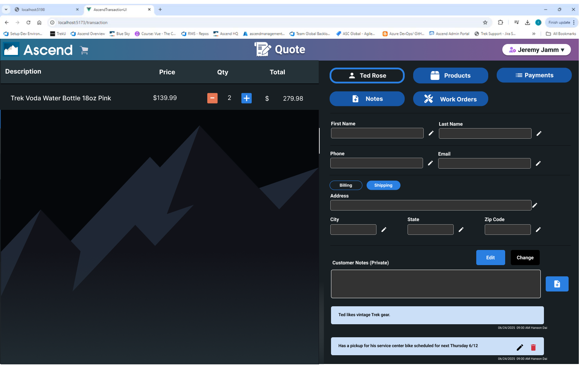Select the Shipping address toggle
588x370 pixels.
pyautogui.click(x=383, y=185)
